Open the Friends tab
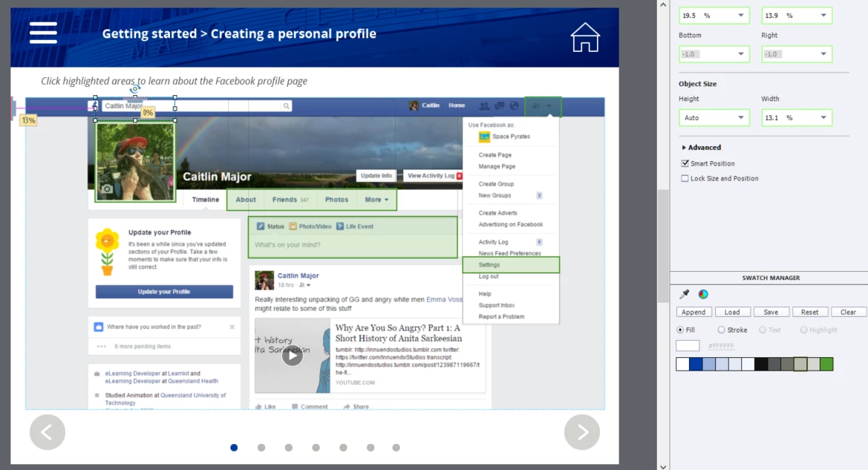This screenshot has height=470, width=868. pyautogui.click(x=290, y=200)
